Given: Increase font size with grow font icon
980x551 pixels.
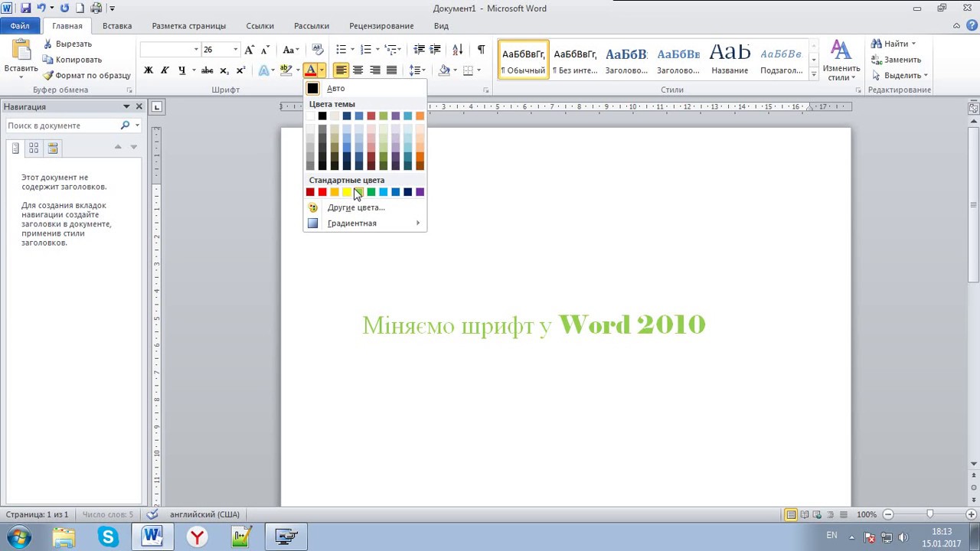Looking at the screenshot, I should click(250, 50).
